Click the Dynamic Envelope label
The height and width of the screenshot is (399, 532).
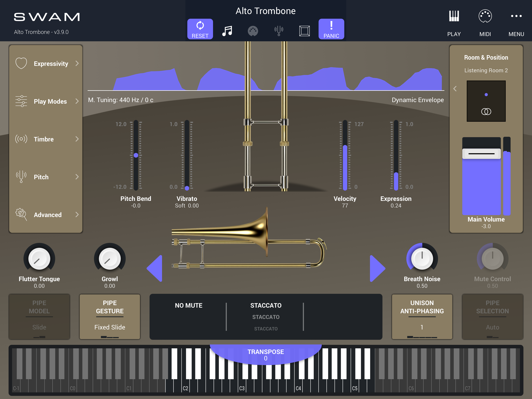(x=417, y=100)
